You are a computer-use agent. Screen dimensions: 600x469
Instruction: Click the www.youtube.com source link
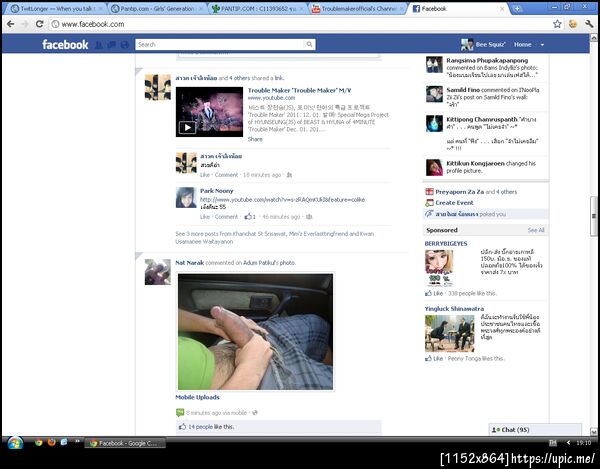271,98
